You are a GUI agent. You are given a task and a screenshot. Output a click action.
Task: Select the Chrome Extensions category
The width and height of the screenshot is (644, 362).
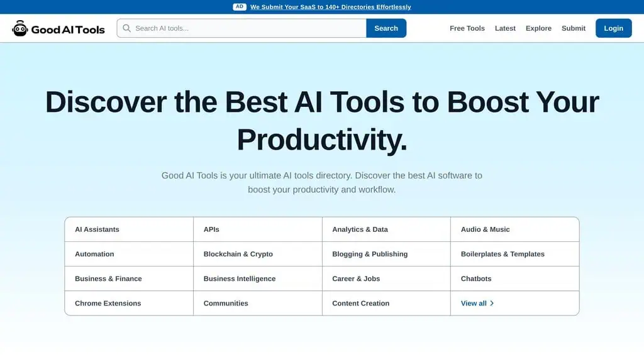point(129,304)
